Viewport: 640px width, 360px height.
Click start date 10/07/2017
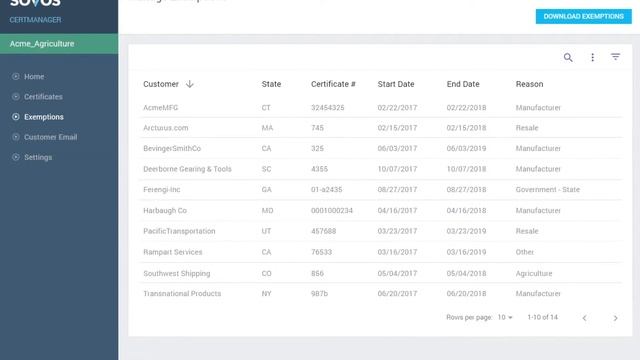(x=397, y=169)
